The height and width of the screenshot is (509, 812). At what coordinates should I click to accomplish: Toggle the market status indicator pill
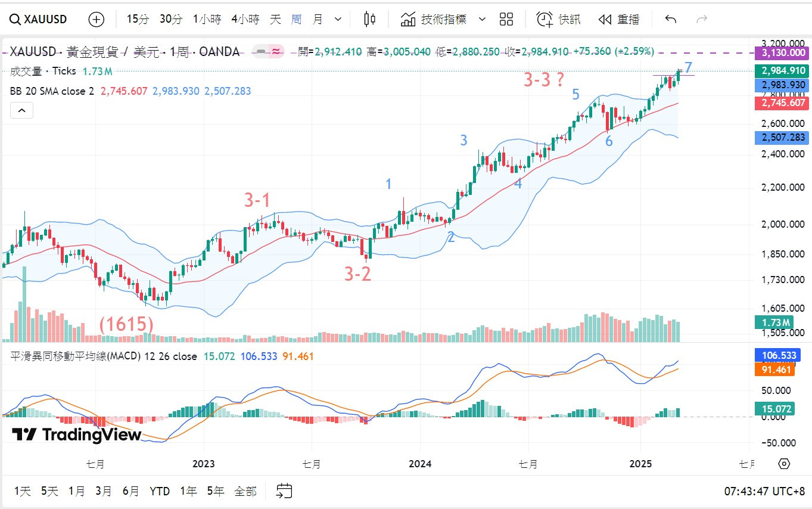(x=269, y=52)
